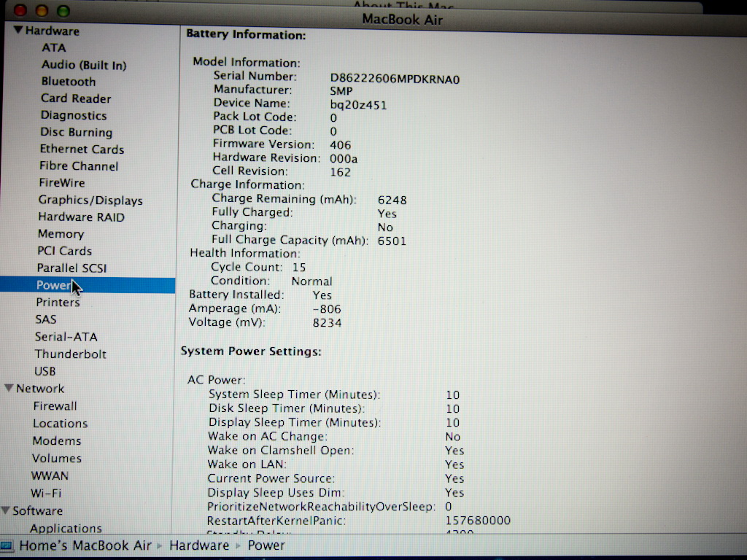Image resolution: width=747 pixels, height=560 pixels.
Task: Open Thunderbolt hardware details
Action: point(70,354)
